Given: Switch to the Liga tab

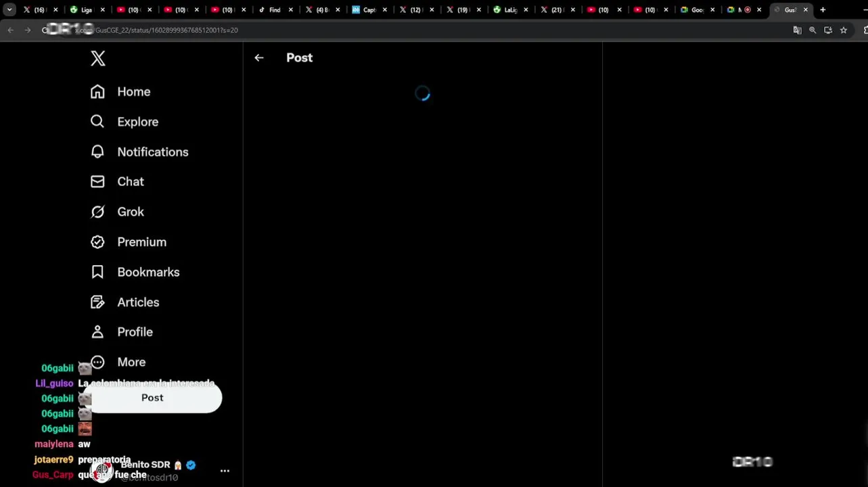Looking at the screenshot, I should pyautogui.click(x=86, y=9).
